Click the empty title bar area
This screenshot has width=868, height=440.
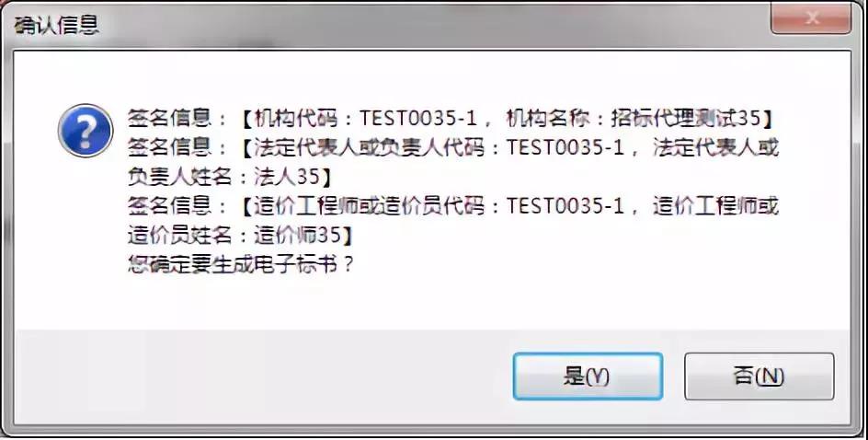click(x=432, y=26)
